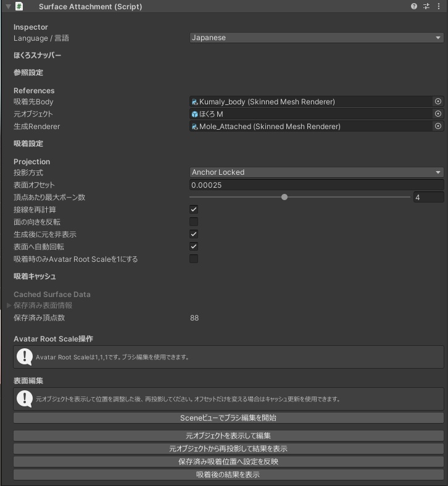
Task: Click 元オブジェクトから再投影して結果を表示 button
Action: coord(228,449)
